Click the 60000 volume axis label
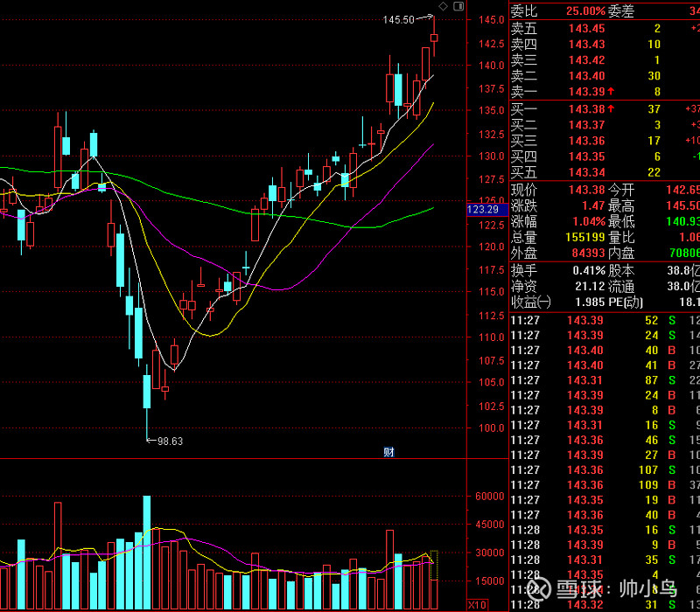 [x=490, y=497]
